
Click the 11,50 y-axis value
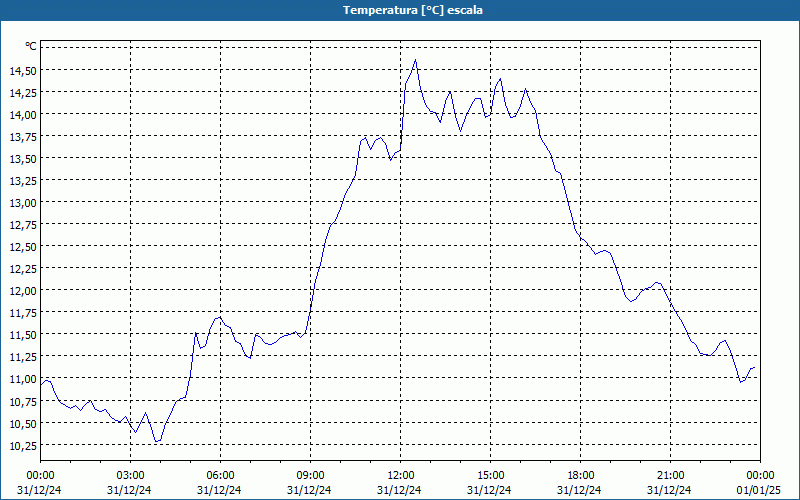pos(23,334)
